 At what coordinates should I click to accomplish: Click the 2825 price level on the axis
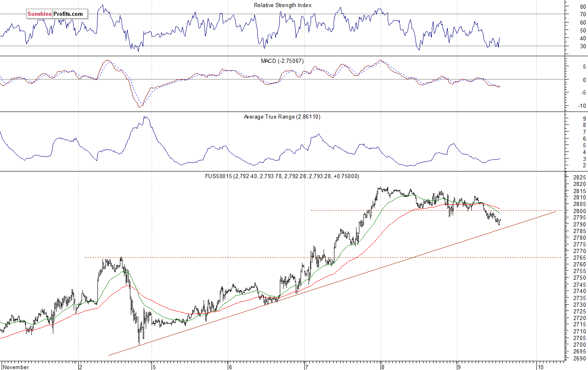(580, 177)
